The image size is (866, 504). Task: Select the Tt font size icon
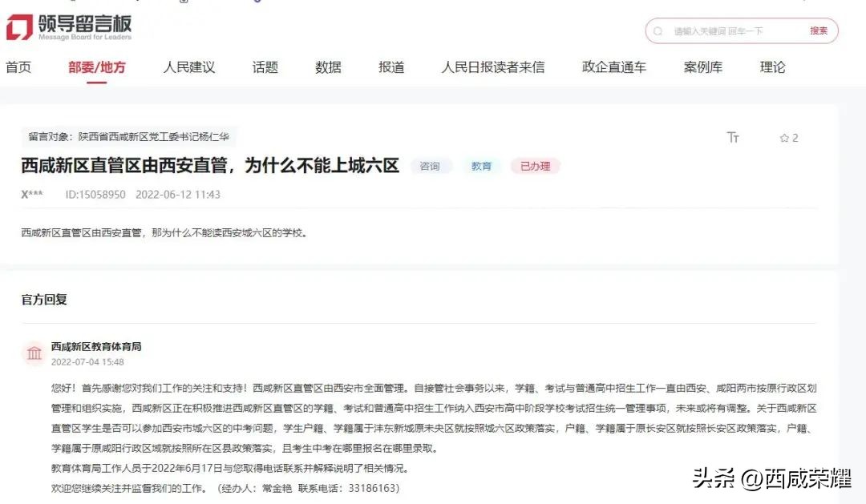coord(733,138)
